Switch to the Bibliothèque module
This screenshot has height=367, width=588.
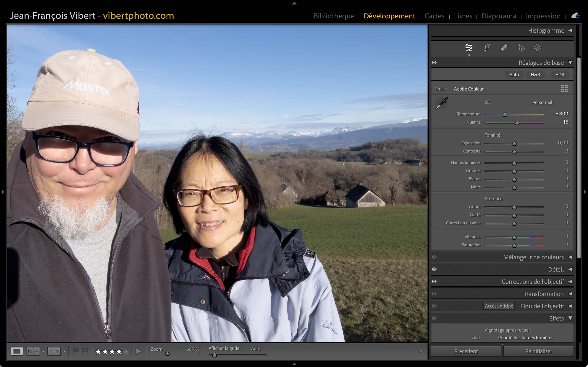(x=334, y=16)
